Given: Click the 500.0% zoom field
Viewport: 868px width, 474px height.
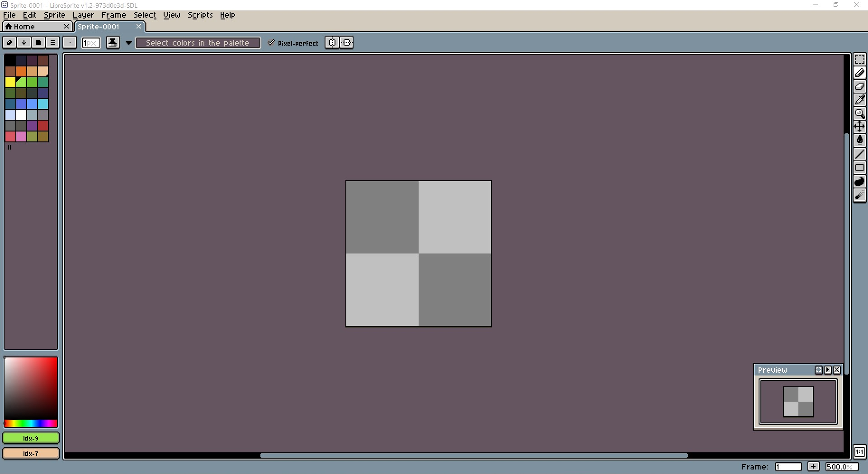Looking at the screenshot, I should click(x=841, y=467).
